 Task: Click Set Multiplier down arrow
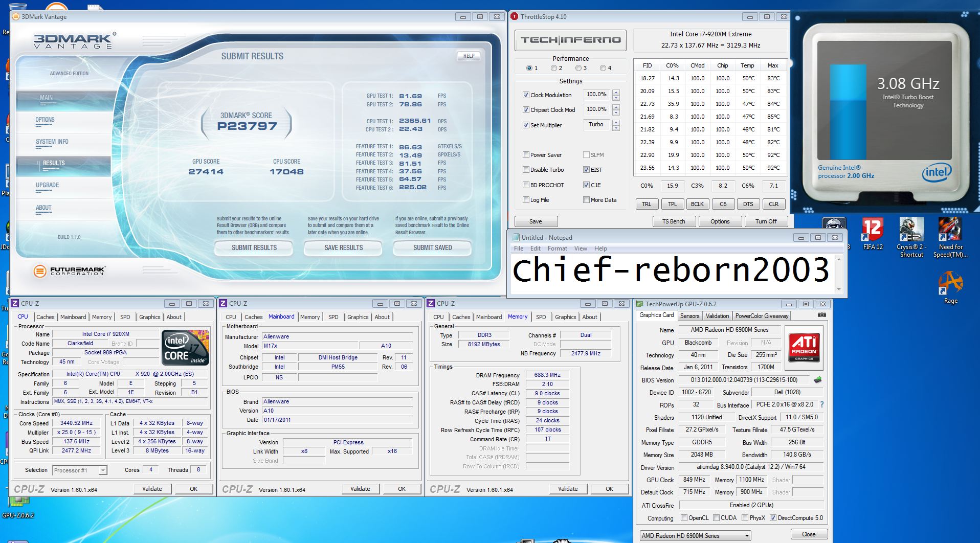point(616,128)
